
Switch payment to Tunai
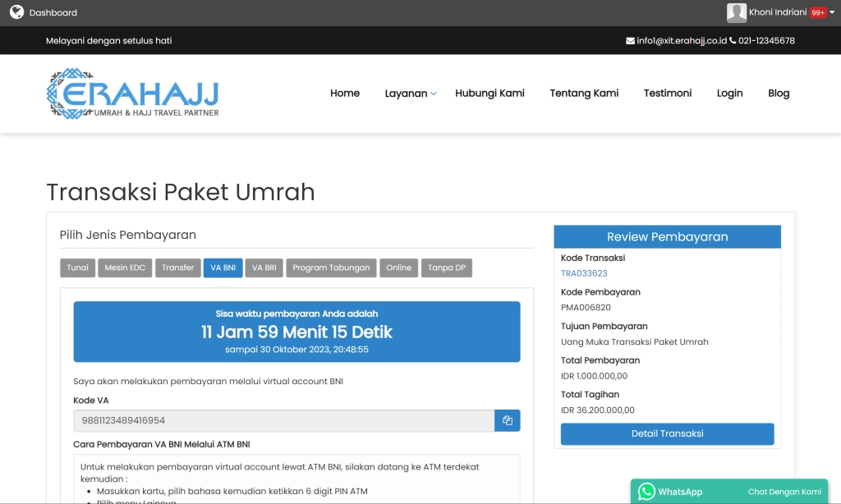[x=77, y=267]
